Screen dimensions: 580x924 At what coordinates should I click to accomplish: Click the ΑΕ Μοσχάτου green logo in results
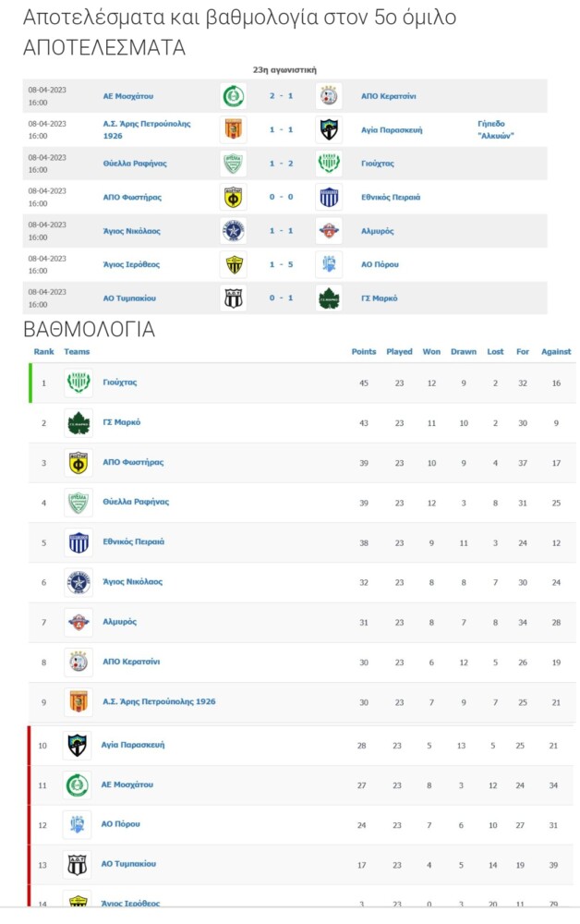coord(233,96)
